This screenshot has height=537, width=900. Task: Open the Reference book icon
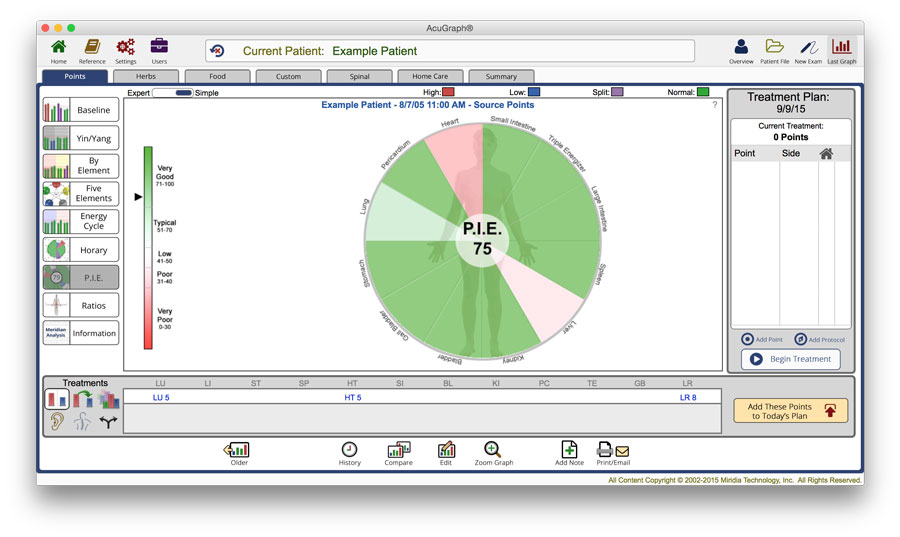(92, 51)
